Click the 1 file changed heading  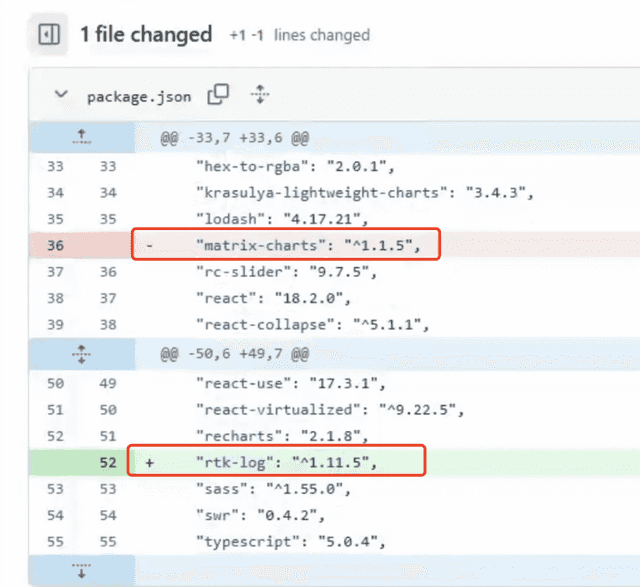(146, 34)
